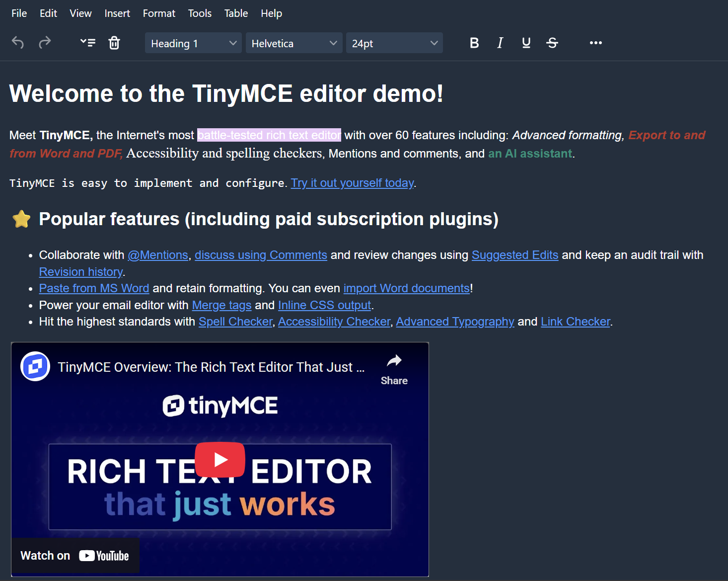Open the Insert menu
The height and width of the screenshot is (581, 728).
click(117, 13)
